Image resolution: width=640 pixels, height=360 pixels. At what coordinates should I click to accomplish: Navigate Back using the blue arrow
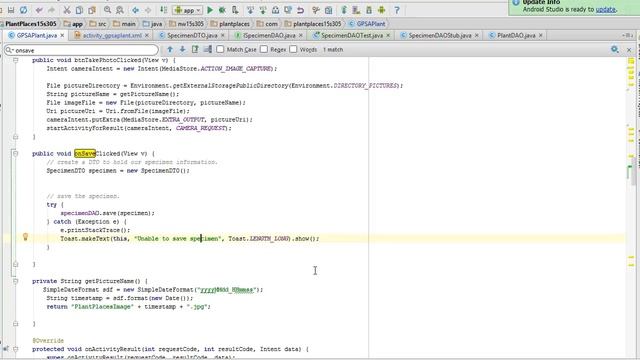tap(135, 10)
